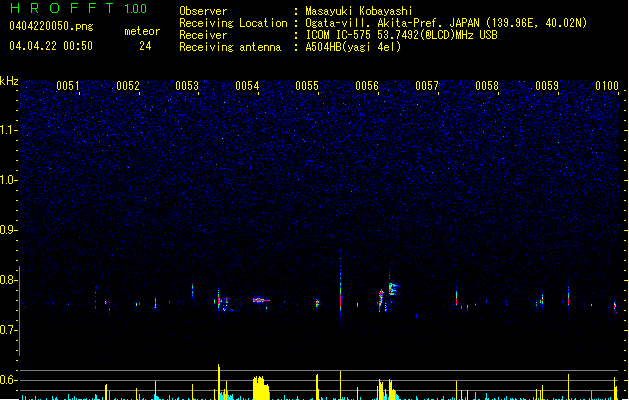Click the 0059 time marker
The width and height of the screenshot is (629, 400).
pos(547,86)
